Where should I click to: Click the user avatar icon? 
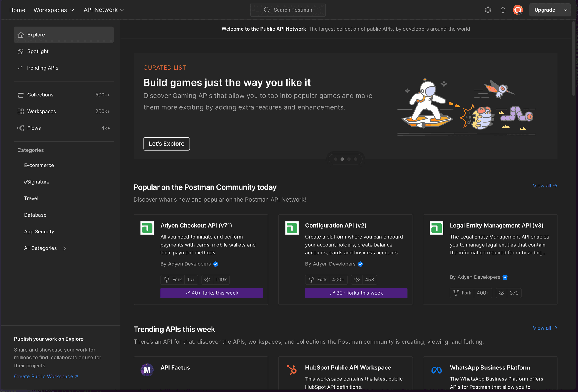click(518, 10)
